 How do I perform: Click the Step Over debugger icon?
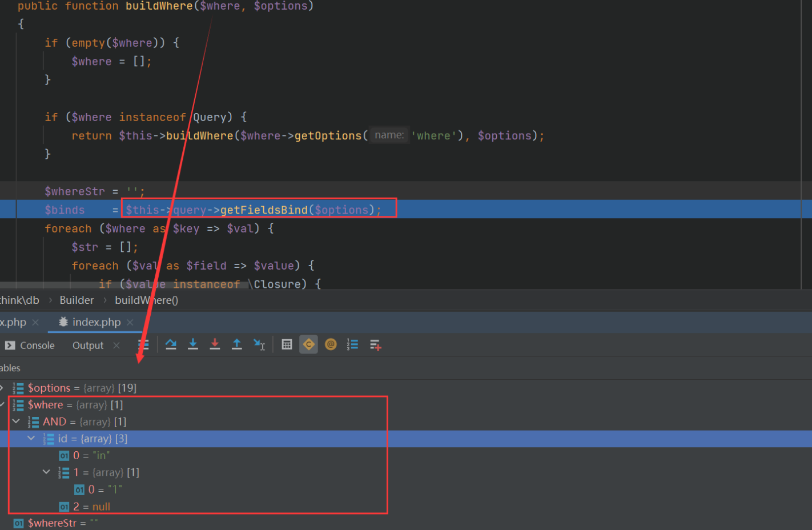click(171, 344)
